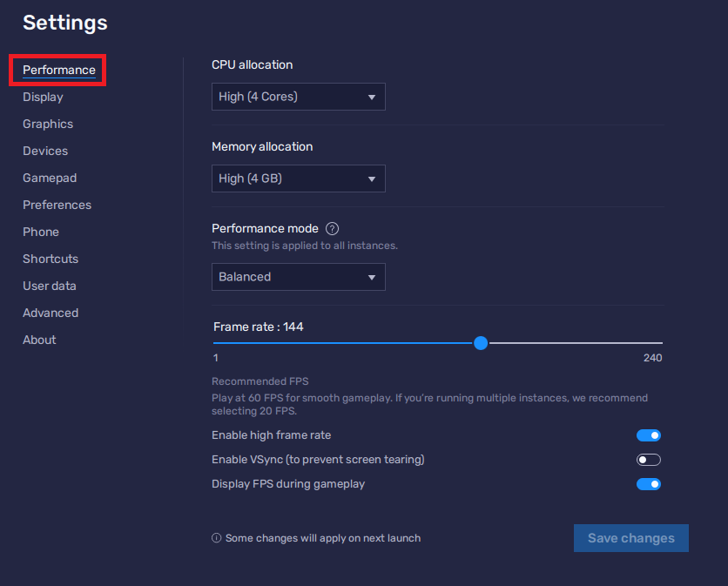Viewport: 728px width, 586px height.
Task: Disable high frame rate
Action: 648,434
